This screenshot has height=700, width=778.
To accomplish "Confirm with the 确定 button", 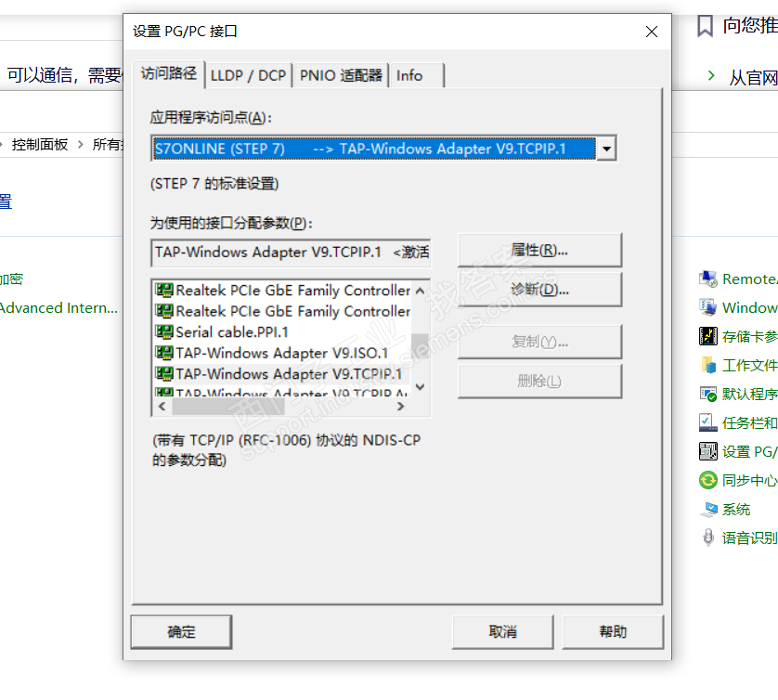I will pos(182,632).
